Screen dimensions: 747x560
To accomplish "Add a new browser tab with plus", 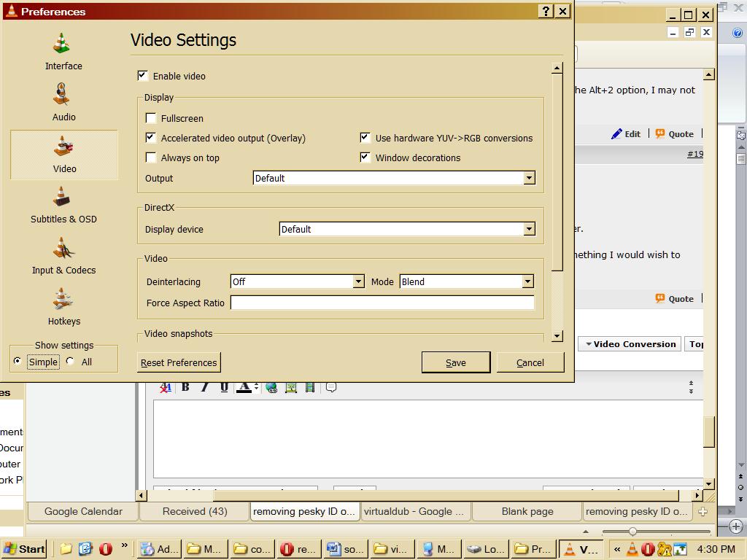I will click(x=703, y=511).
